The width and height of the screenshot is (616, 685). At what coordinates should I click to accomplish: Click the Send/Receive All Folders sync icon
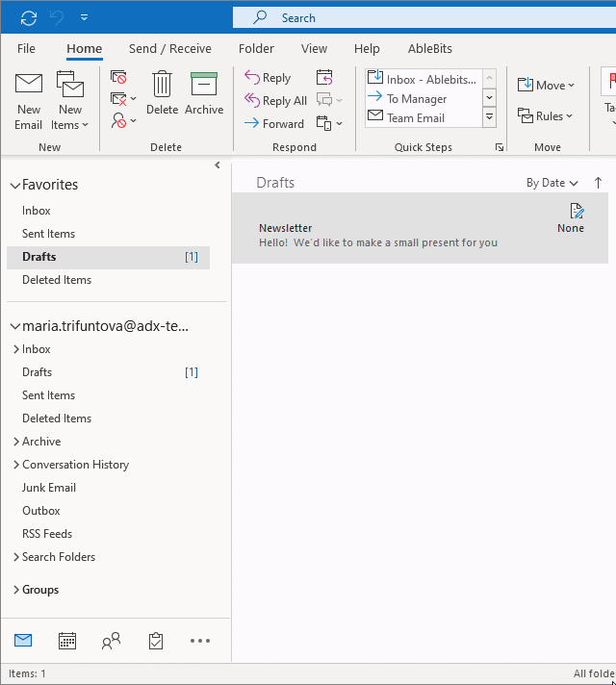29,18
